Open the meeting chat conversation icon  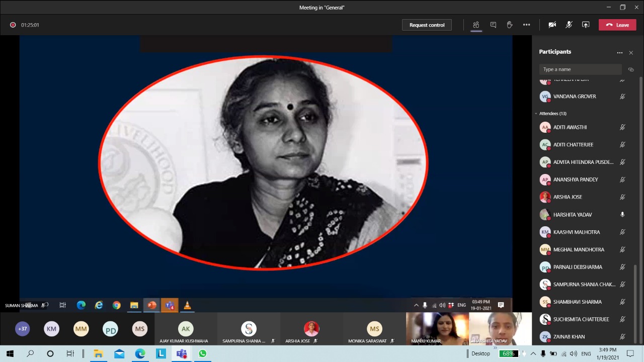(x=493, y=25)
